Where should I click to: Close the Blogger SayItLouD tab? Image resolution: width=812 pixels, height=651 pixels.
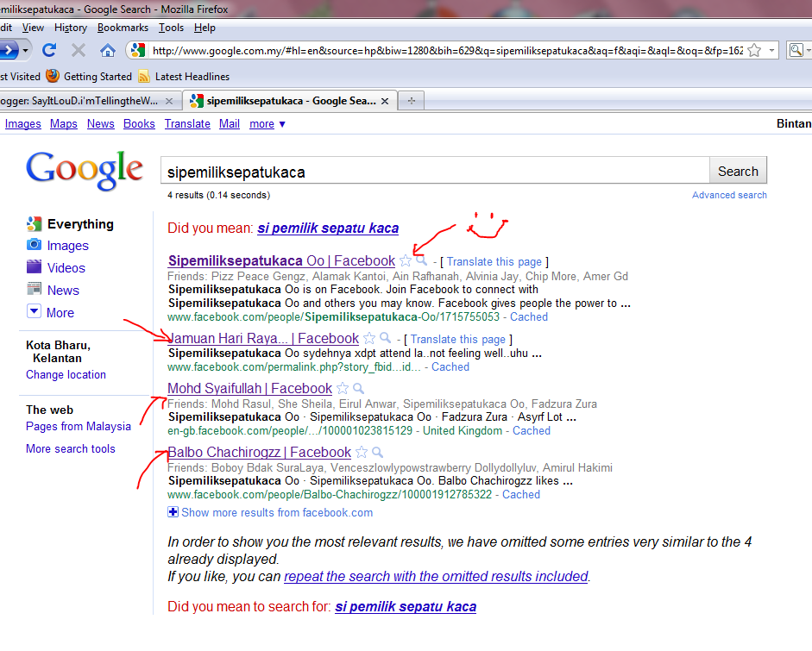point(169,101)
